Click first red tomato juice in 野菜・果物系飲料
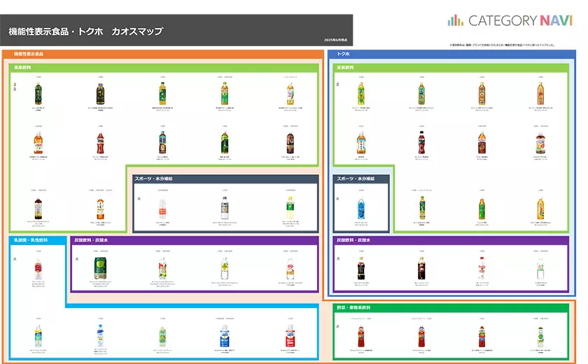The height and width of the screenshot is (364, 588). (360, 337)
